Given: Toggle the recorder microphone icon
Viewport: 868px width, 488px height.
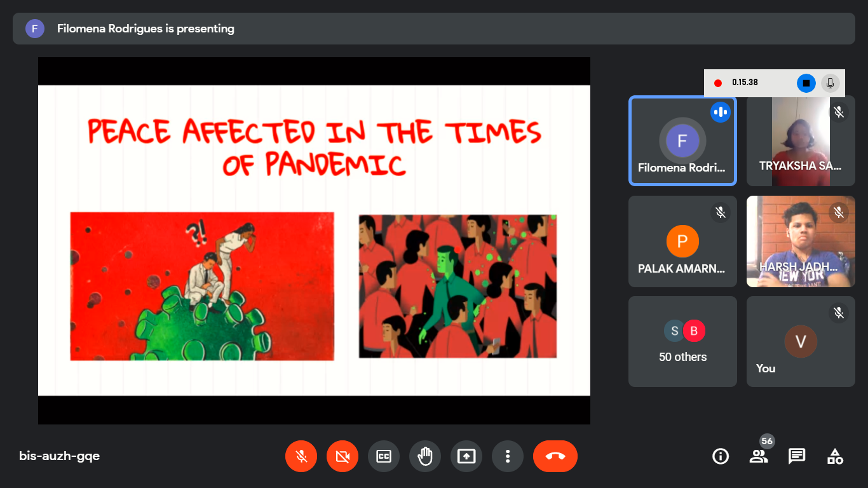Looking at the screenshot, I should (x=830, y=83).
